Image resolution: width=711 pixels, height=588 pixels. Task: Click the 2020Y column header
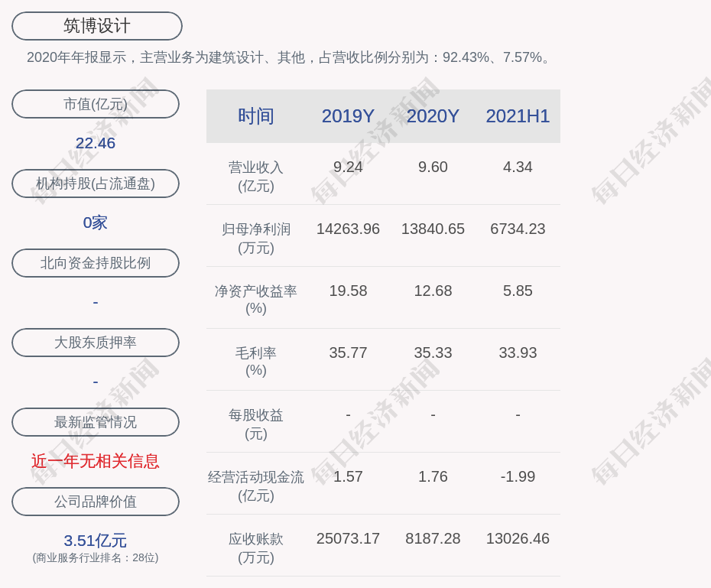[x=433, y=116]
